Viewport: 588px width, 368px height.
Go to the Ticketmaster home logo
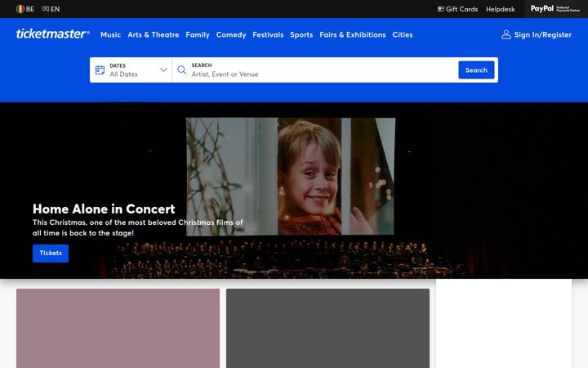(53, 34)
